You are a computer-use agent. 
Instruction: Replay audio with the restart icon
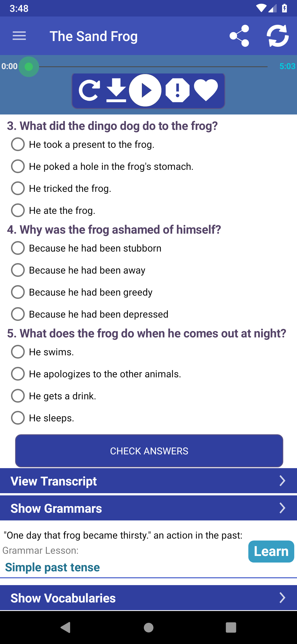(x=90, y=90)
